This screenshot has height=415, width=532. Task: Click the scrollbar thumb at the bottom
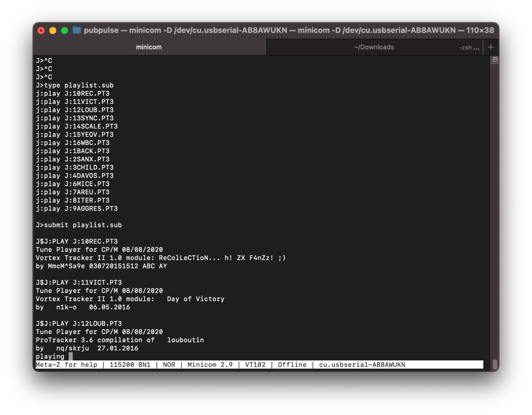495,364
